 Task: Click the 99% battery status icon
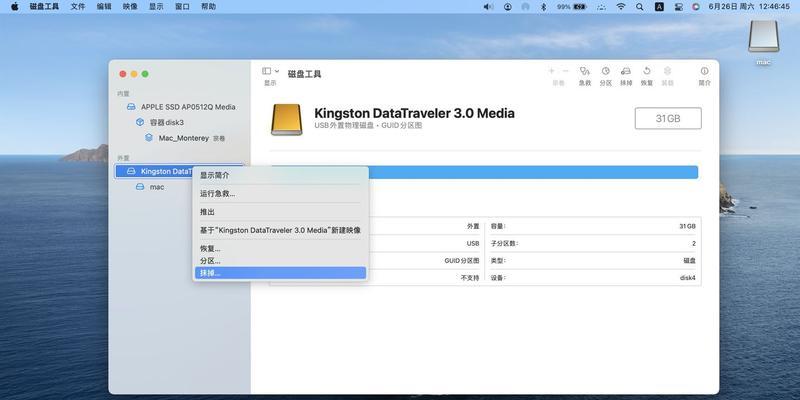pos(571,7)
